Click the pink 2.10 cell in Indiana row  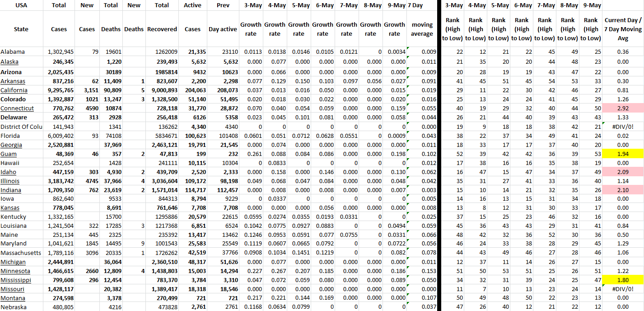pos(623,190)
